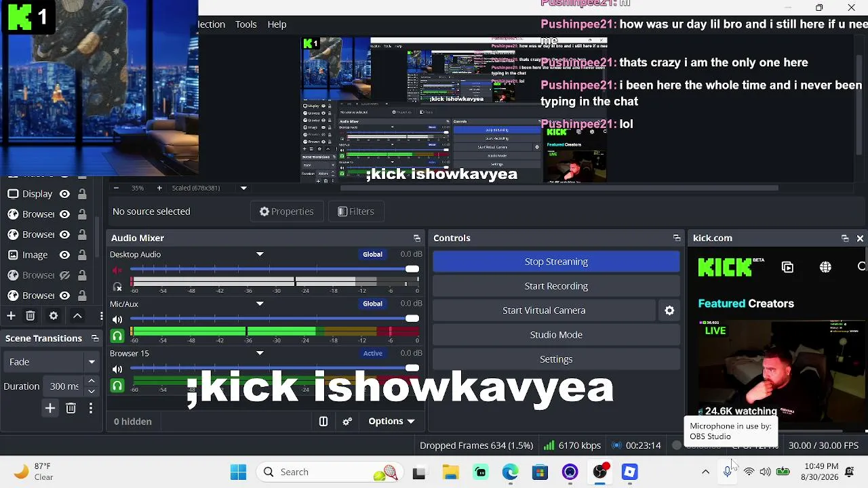Screen dimensions: 868x488
Task: Zoom in the preview with the plus icon
Action: pyautogui.click(x=159, y=188)
